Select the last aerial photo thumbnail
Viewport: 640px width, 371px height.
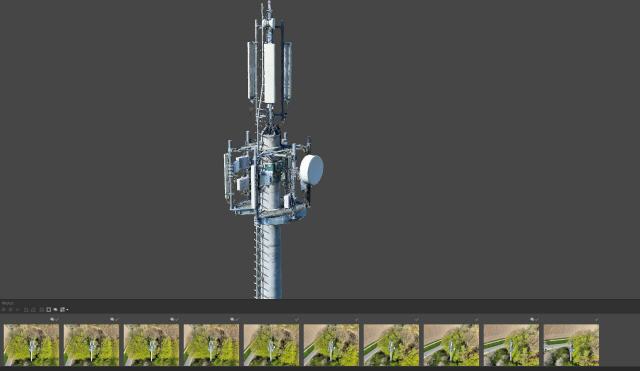571,345
